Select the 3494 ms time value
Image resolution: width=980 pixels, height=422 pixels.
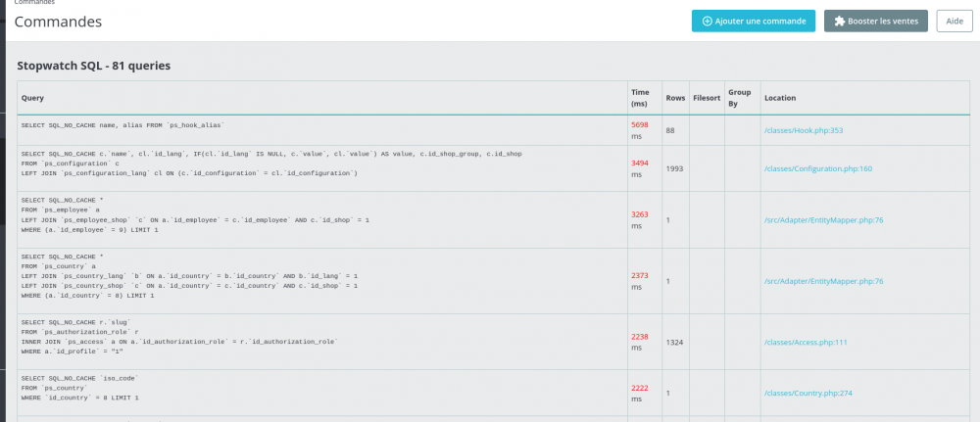click(x=639, y=168)
